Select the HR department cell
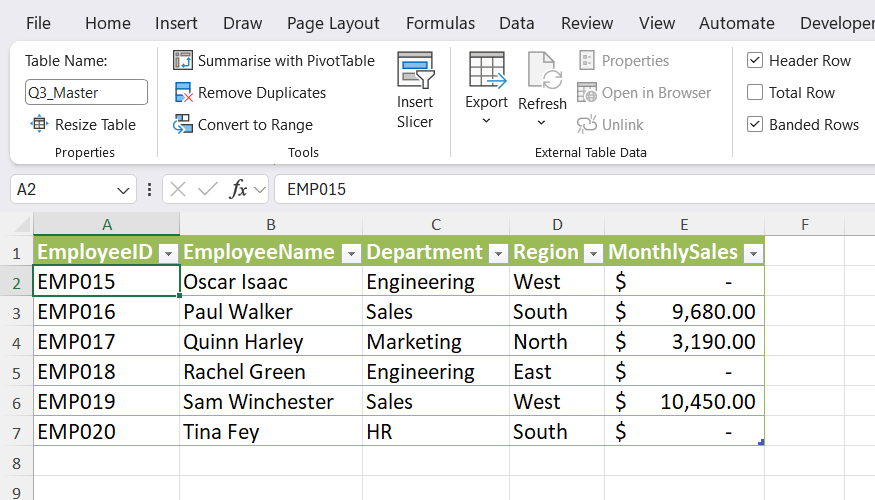 [436, 432]
